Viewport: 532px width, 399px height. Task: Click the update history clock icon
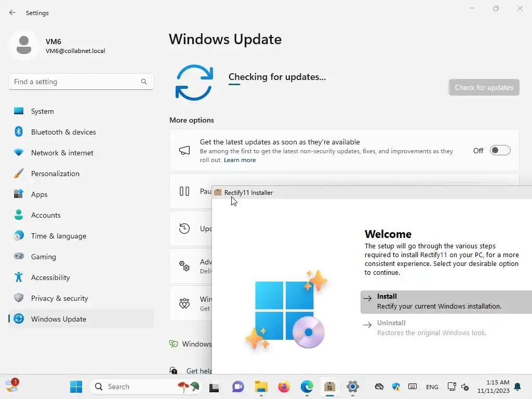[184, 229]
